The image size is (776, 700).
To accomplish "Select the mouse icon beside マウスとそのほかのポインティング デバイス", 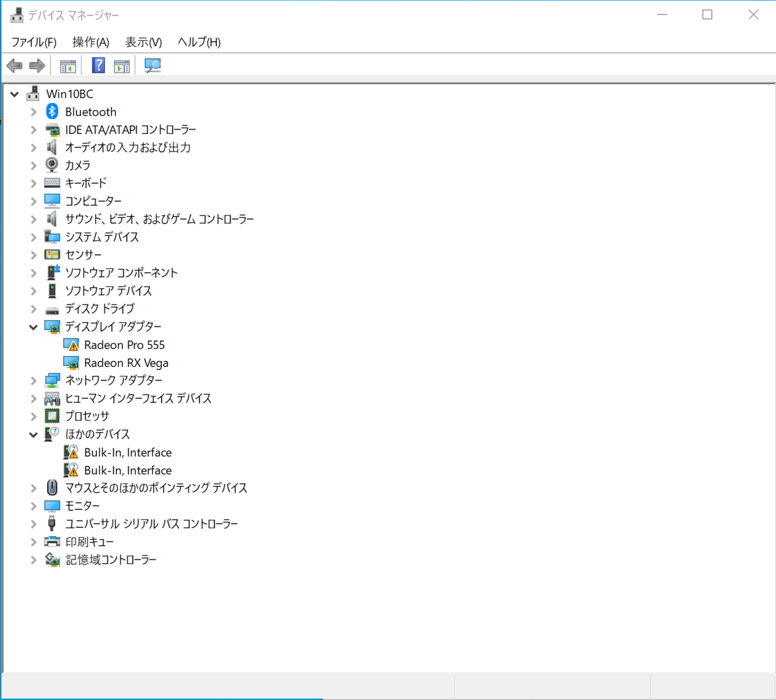I will (52, 488).
